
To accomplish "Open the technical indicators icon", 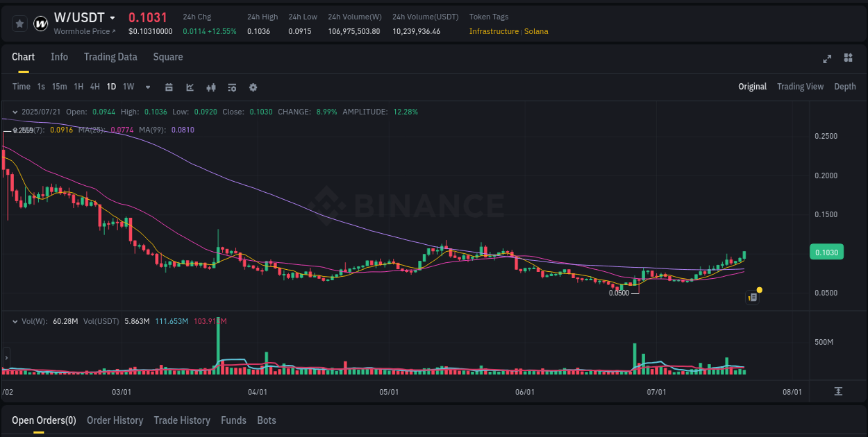I will pyautogui.click(x=210, y=87).
